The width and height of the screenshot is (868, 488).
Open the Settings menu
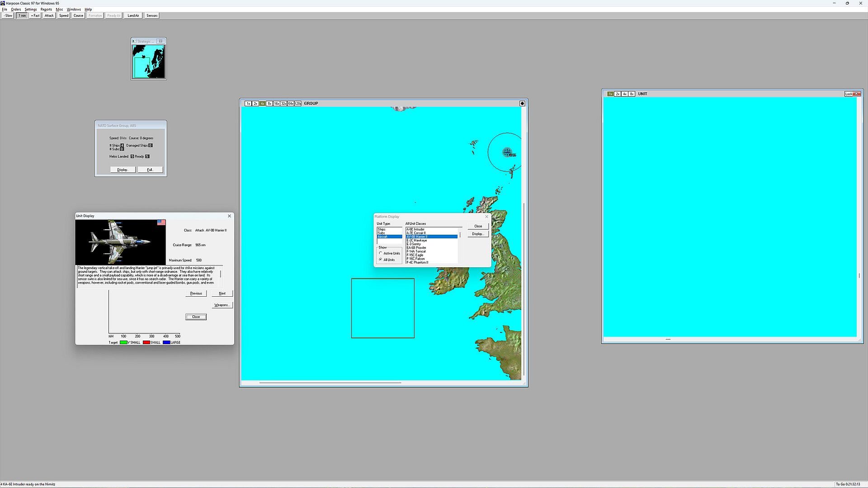[31, 9]
